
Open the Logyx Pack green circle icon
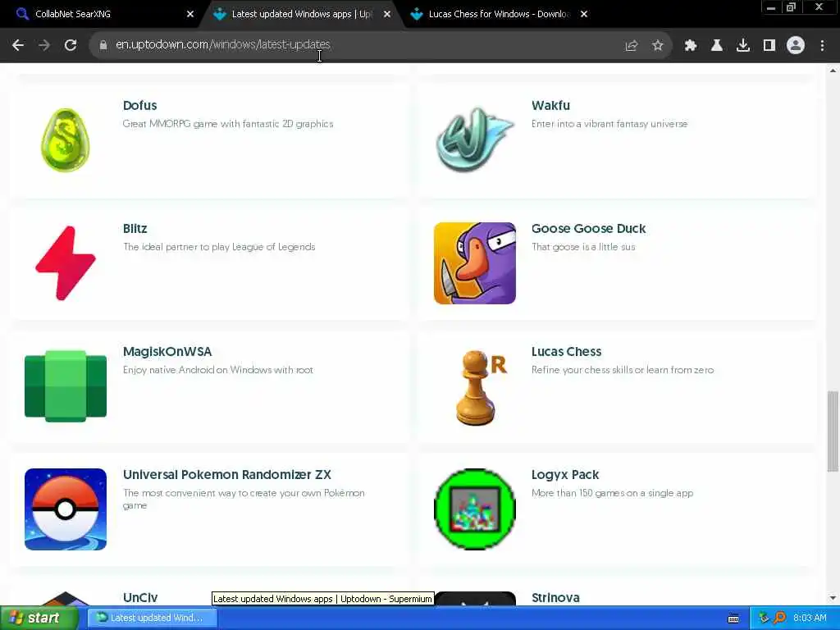(x=475, y=509)
